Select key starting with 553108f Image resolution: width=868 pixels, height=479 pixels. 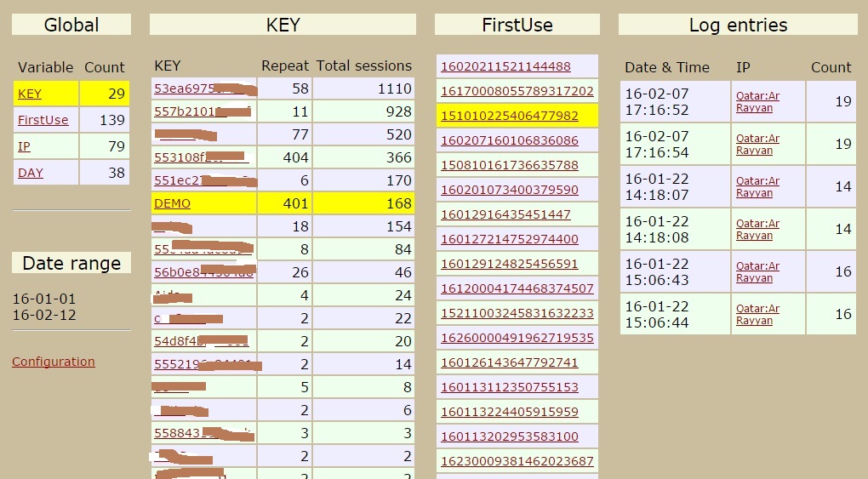(180, 157)
